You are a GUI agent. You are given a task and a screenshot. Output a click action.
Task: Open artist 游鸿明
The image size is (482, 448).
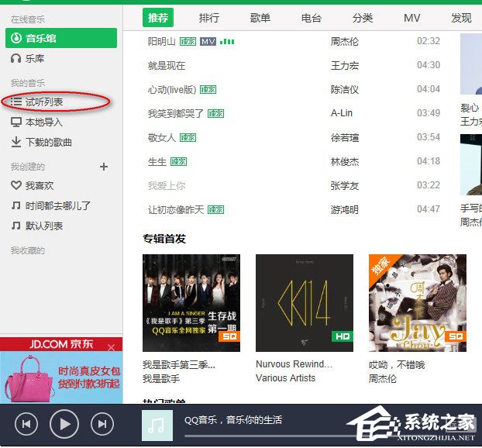345,210
